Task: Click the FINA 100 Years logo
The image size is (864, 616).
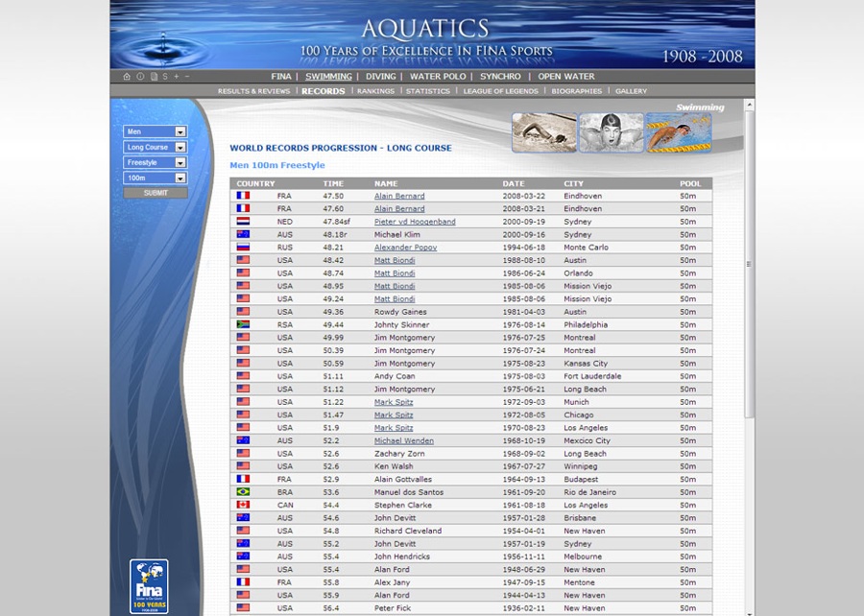Action: (149, 587)
